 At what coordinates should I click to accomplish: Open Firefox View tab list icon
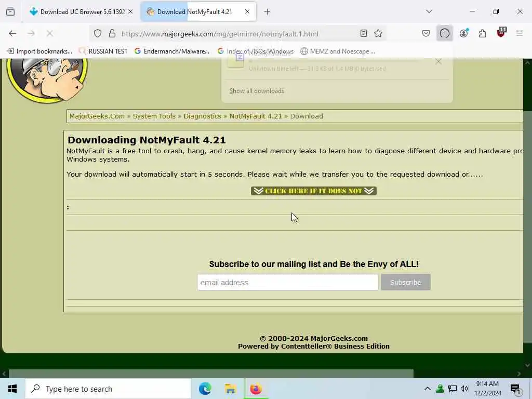10,12
